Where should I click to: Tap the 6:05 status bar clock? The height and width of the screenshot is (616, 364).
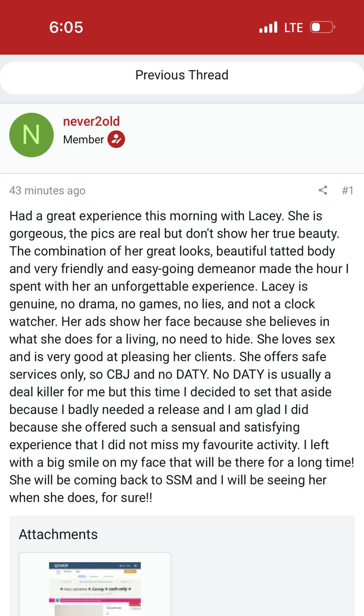click(66, 27)
